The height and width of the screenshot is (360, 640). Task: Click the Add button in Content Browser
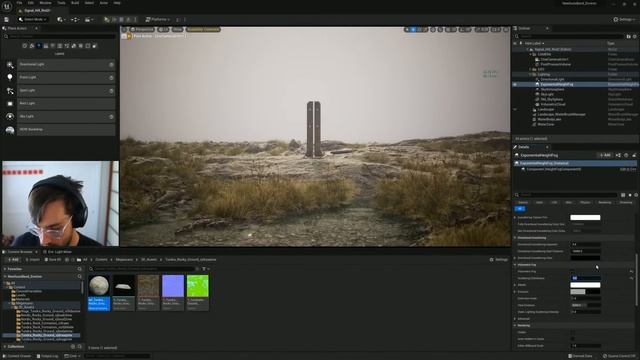click(13, 260)
